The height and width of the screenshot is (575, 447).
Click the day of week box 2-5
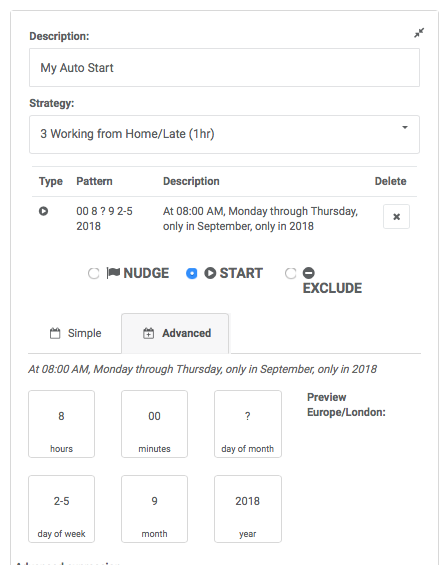pos(62,509)
